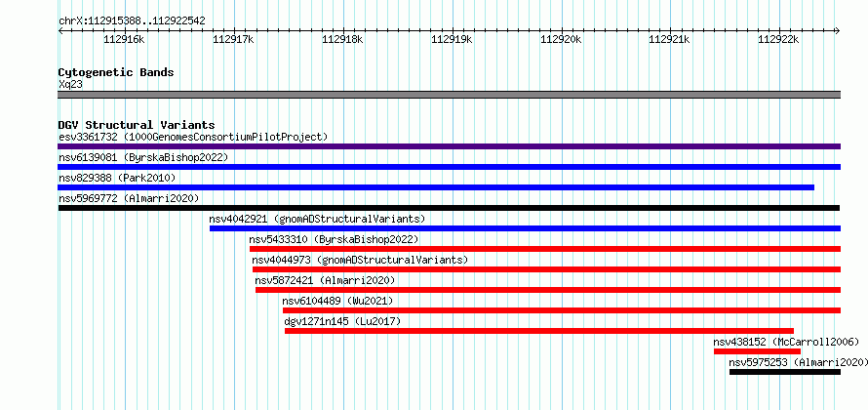Click the red nsv5872421 variant bar
The image size is (868, 410).
tap(548, 290)
